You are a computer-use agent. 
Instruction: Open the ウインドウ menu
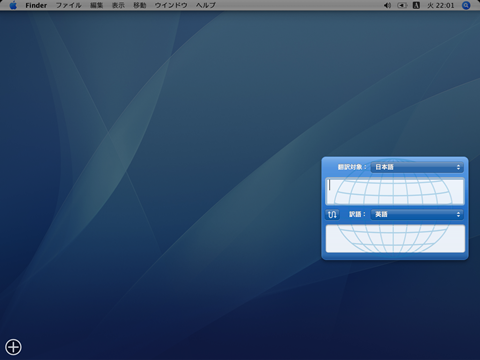171,5
